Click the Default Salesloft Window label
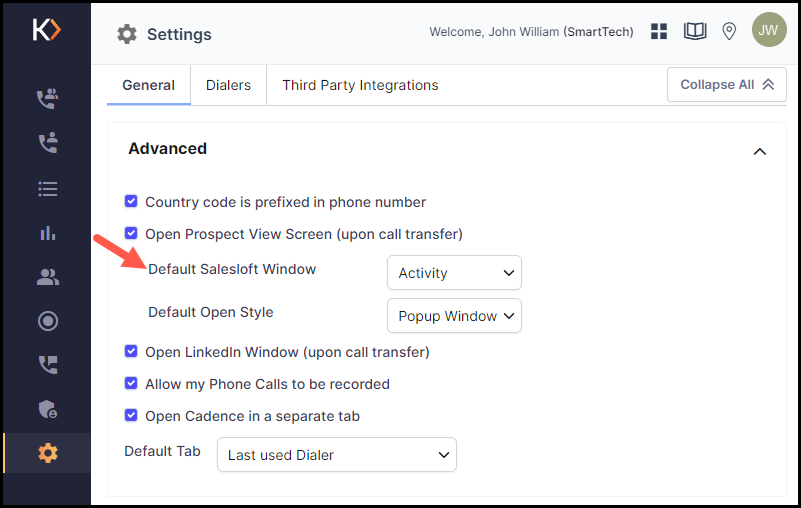Viewport: 801px width, 508px height. click(x=232, y=269)
